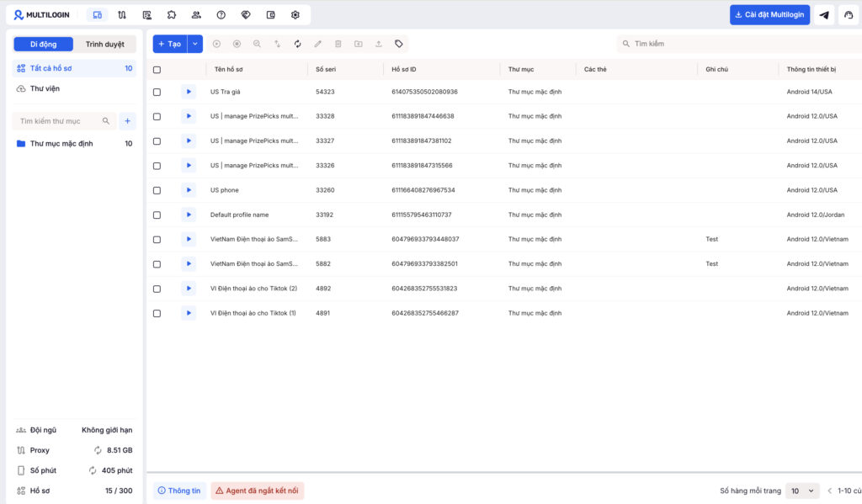This screenshot has width=862, height=504.
Task: Open the proxy icon in top navigation
Action: point(122,15)
